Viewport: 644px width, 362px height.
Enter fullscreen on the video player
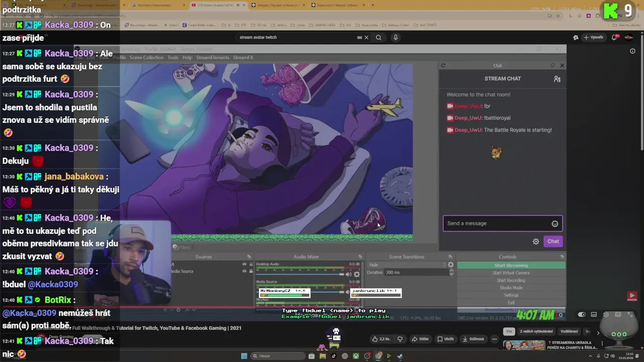[630, 315]
